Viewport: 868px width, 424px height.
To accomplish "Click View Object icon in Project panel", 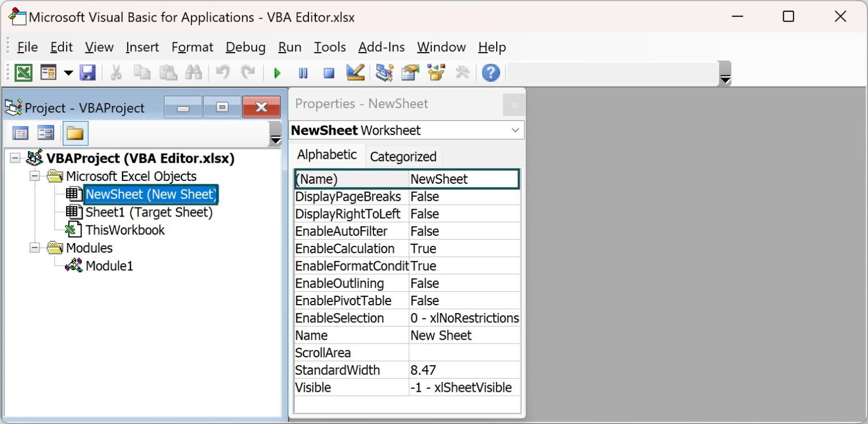I will pos(46,133).
